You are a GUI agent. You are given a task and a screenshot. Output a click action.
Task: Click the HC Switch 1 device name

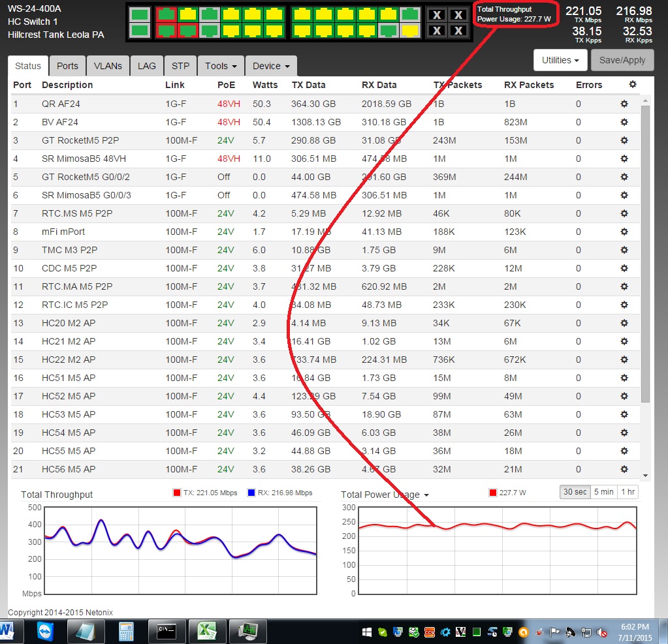(33, 22)
